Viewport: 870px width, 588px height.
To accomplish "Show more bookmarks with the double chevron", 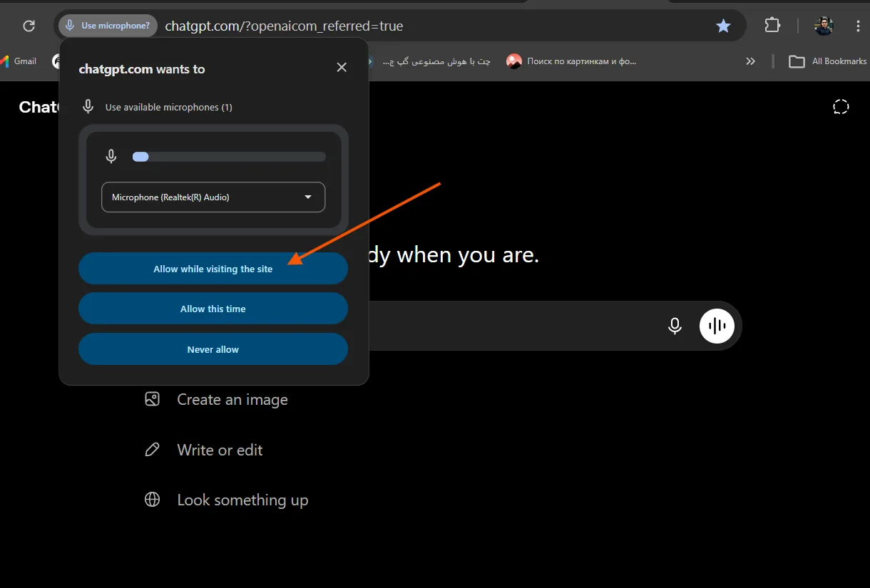I will coord(750,61).
